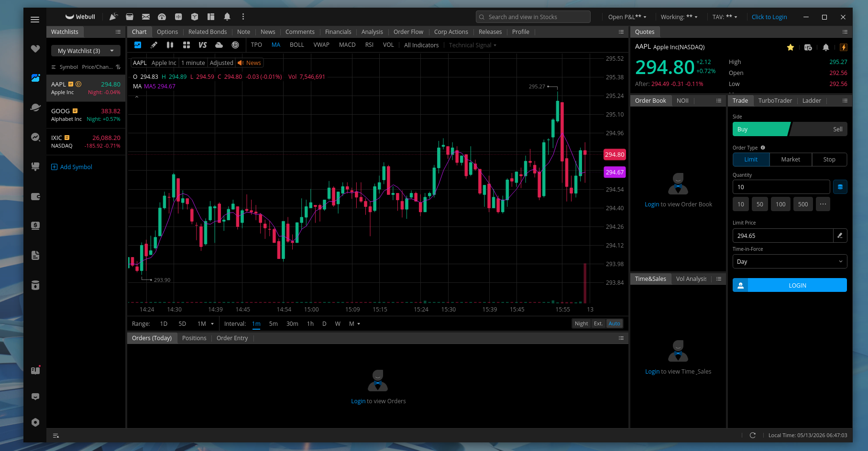Expand the Working orders dropdown
This screenshot has width=868, height=451.
click(679, 17)
